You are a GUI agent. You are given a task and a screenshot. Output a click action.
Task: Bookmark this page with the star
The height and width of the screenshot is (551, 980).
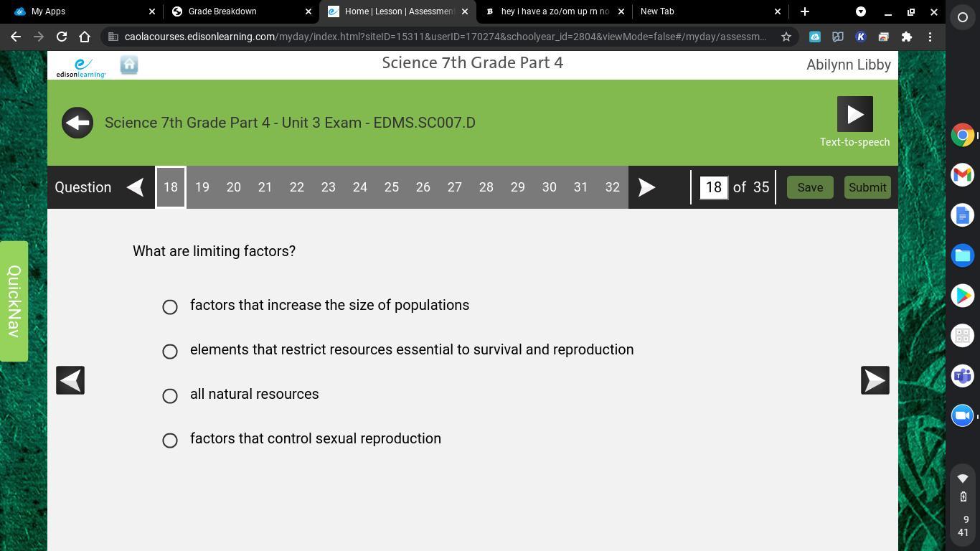(x=786, y=37)
